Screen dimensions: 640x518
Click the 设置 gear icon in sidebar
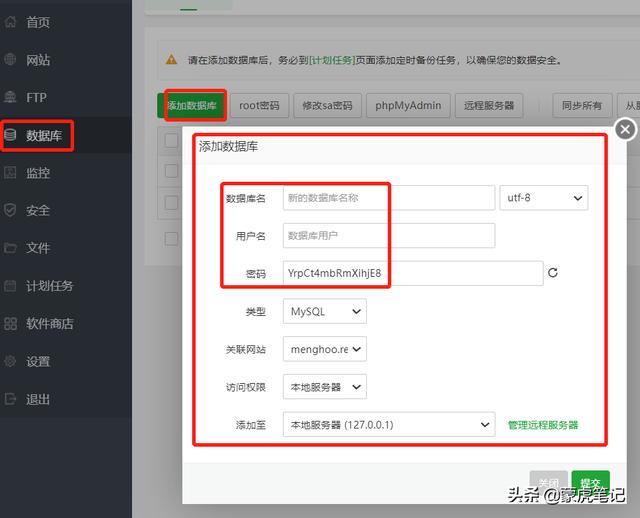(x=11, y=361)
